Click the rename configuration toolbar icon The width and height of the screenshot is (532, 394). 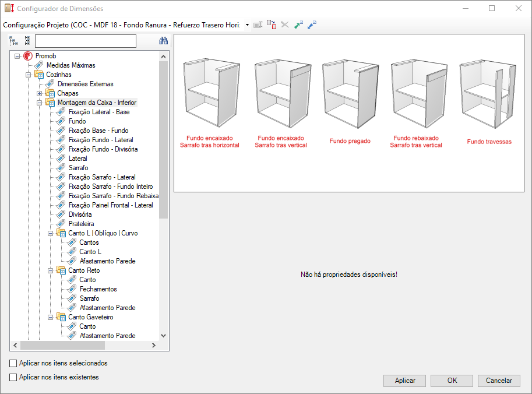point(258,25)
